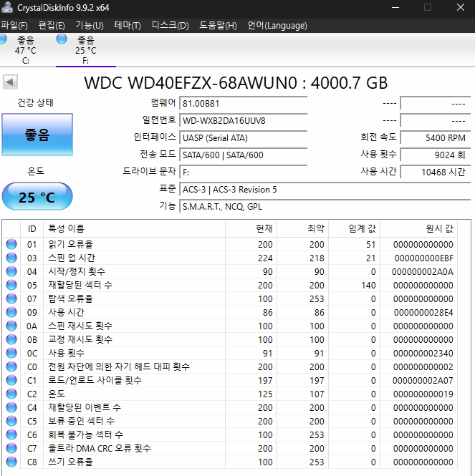Click the serial number field WD-WXB2DA16UUV8

244,121
